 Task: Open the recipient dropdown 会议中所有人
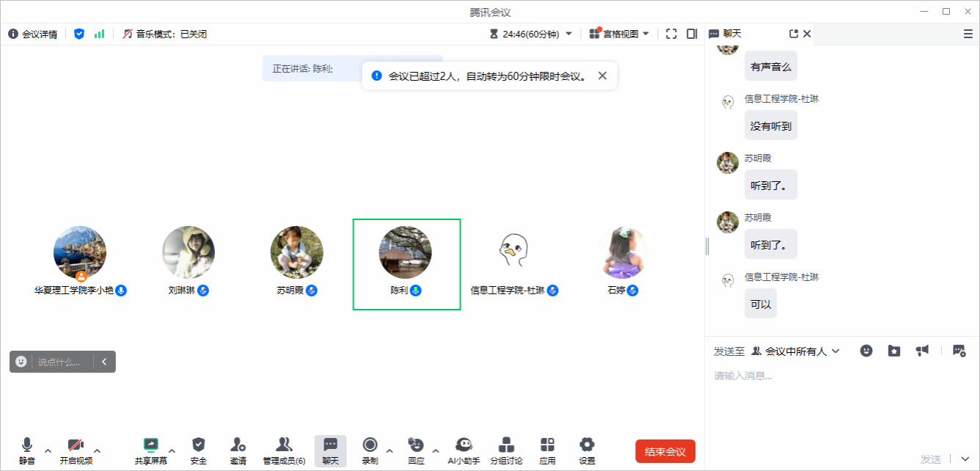(796, 351)
